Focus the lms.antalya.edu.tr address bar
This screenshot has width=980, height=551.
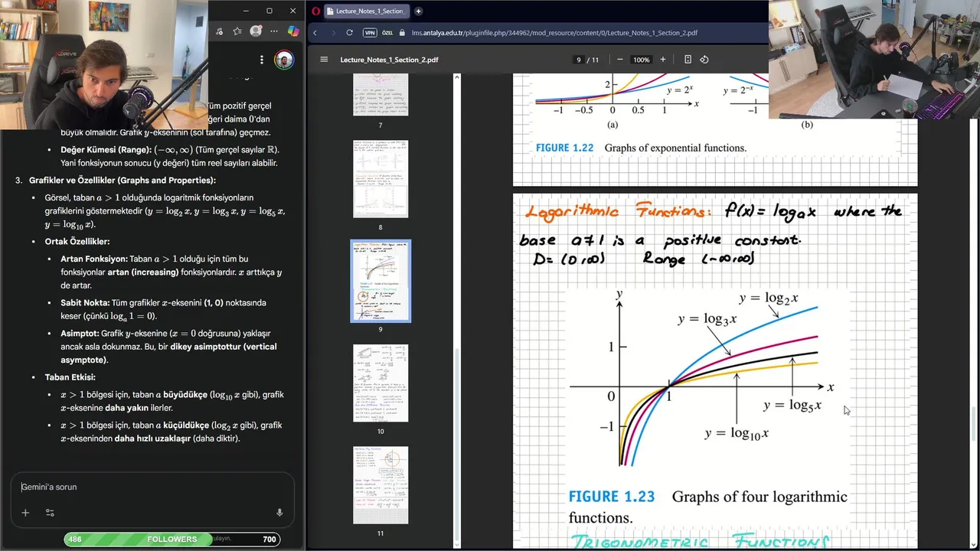coord(554,33)
